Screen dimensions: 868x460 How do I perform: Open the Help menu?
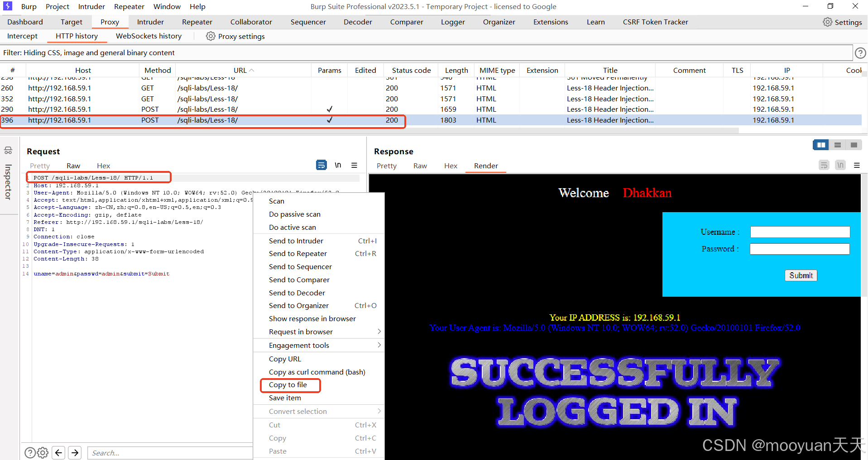[197, 6]
